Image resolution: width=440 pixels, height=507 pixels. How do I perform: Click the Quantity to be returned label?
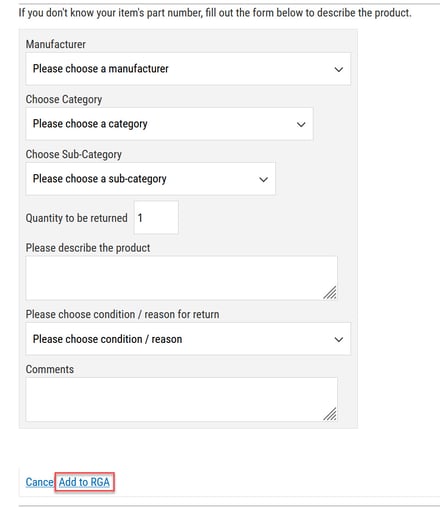click(77, 218)
